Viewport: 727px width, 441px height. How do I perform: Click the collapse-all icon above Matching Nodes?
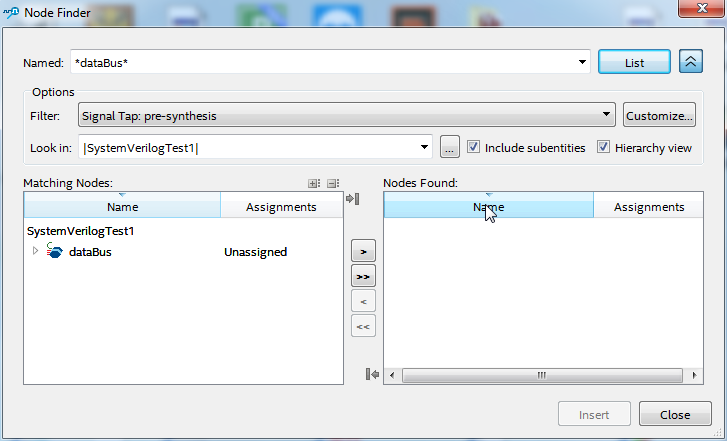tap(333, 184)
